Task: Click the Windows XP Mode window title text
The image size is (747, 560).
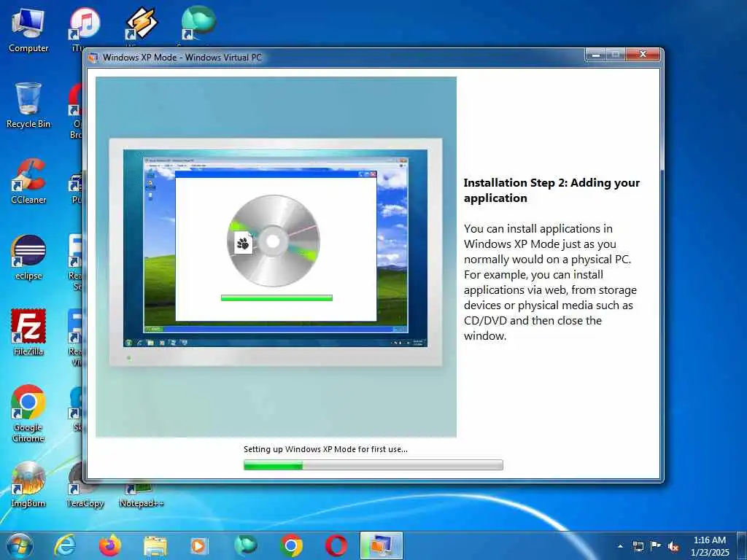Action: [182, 57]
